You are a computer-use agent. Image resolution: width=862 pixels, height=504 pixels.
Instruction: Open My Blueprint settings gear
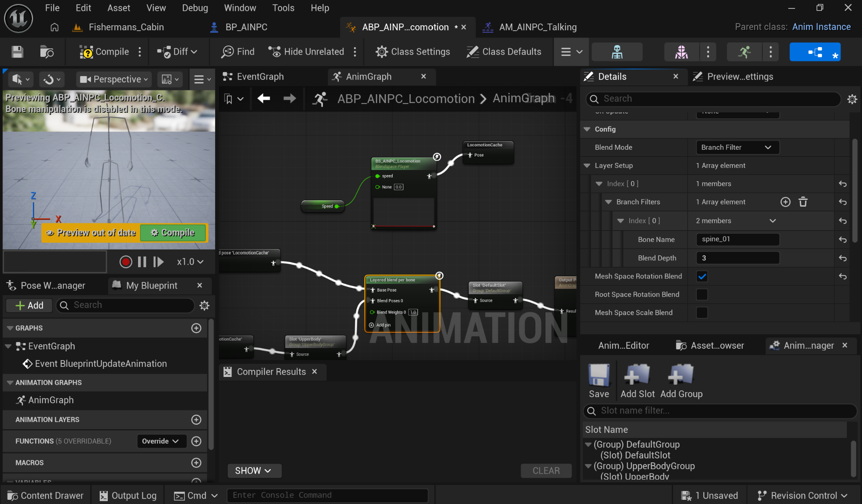205,305
